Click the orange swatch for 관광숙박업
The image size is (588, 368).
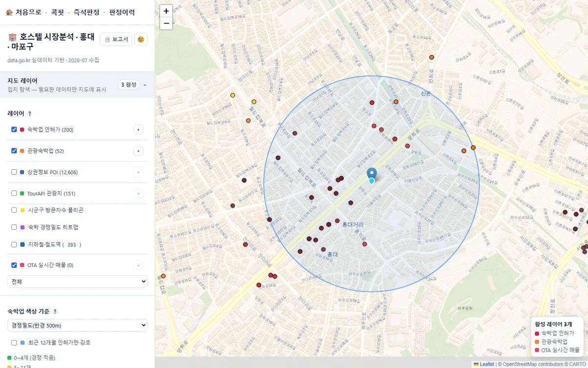coord(22,151)
